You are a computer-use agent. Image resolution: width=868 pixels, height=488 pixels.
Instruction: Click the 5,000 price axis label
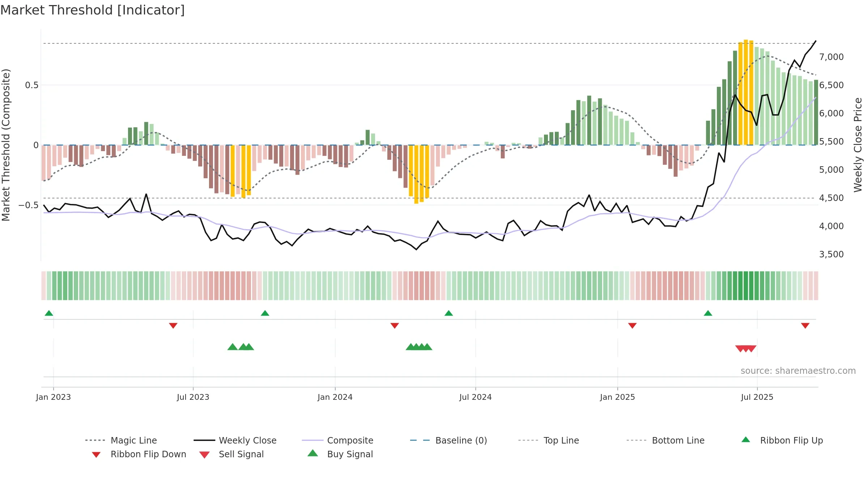[x=831, y=170]
